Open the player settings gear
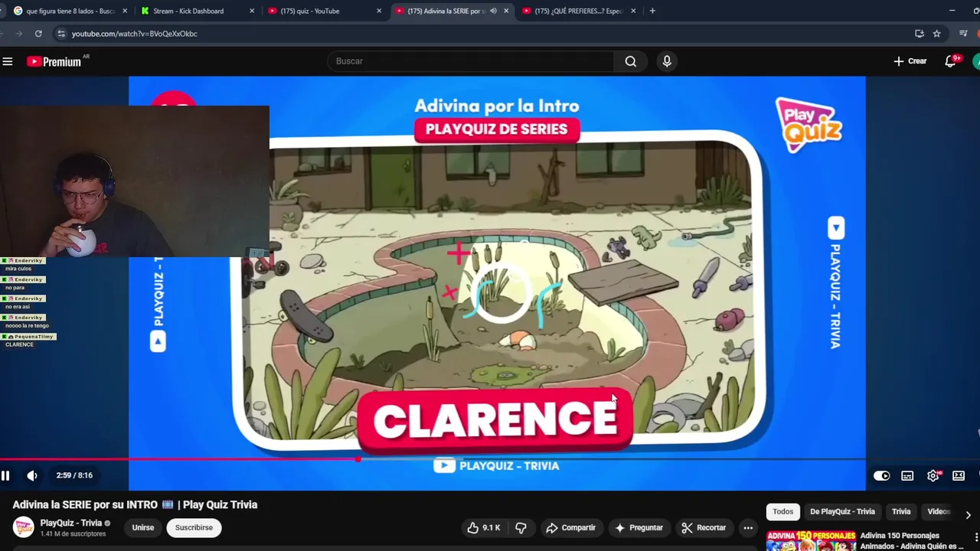The image size is (980, 551). click(933, 475)
